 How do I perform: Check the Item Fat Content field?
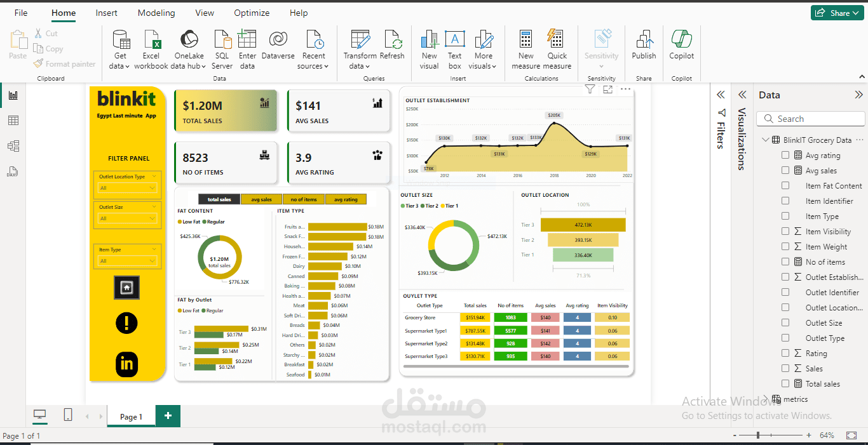[785, 186]
